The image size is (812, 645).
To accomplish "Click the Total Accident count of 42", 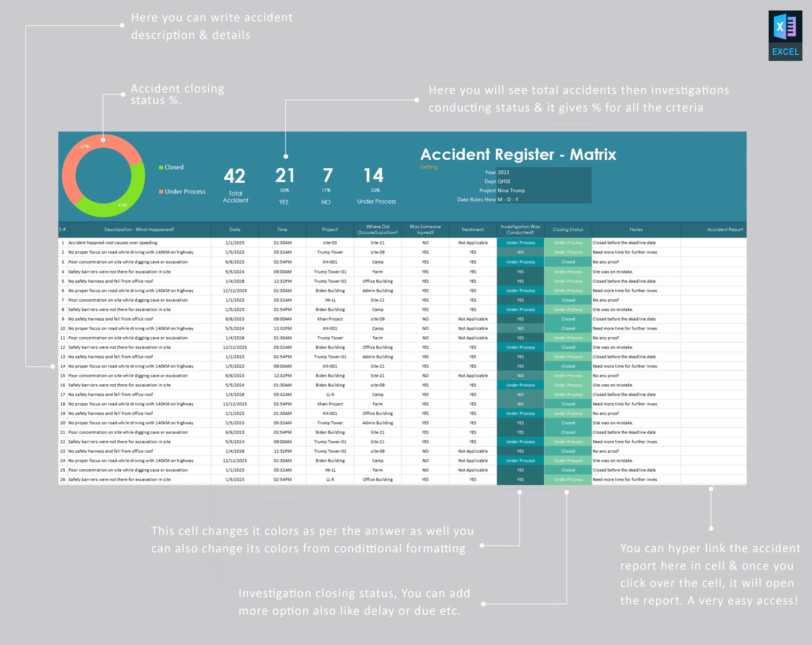I will click(236, 176).
